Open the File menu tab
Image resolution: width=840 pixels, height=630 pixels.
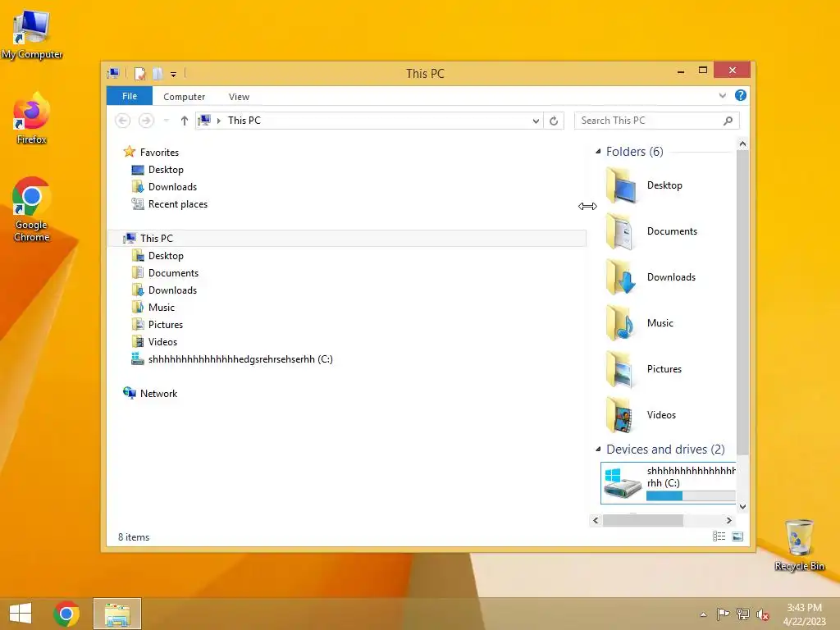coord(130,96)
